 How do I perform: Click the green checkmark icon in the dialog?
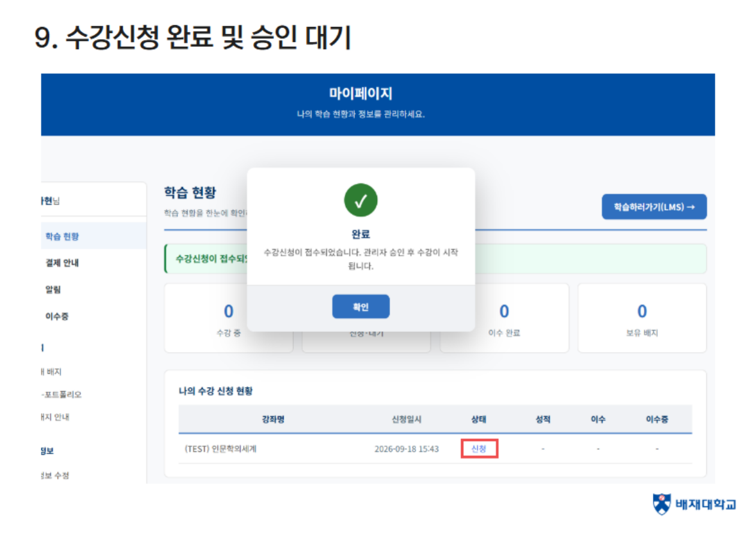click(360, 201)
